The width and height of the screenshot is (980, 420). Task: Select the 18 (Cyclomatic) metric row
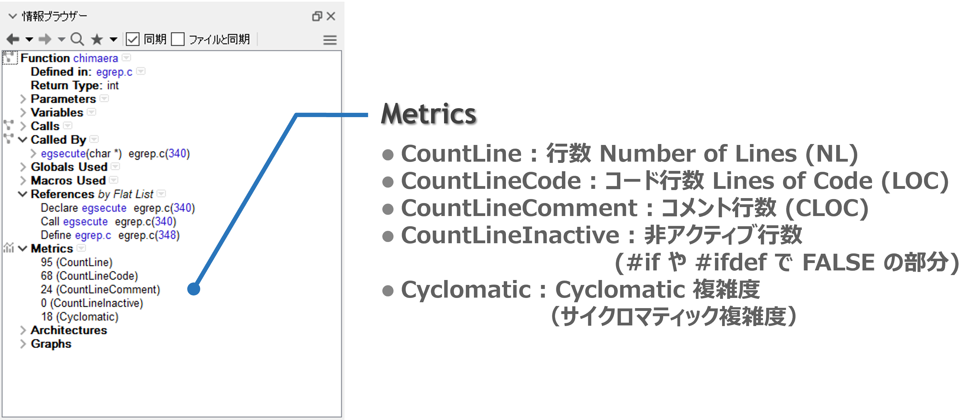click(x=79, y=316)
